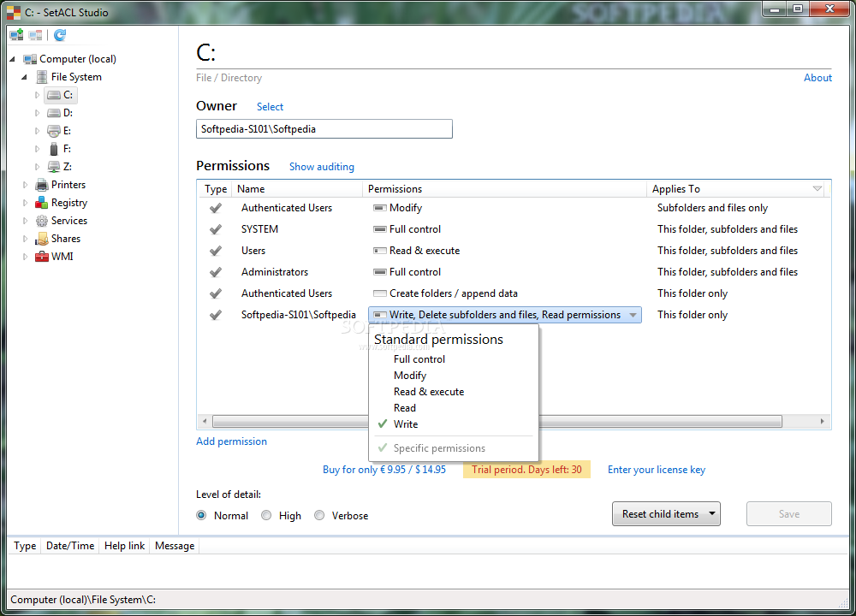Expand the D: drive node
Viewport: 856px width, 616px height.
point(37,113)
